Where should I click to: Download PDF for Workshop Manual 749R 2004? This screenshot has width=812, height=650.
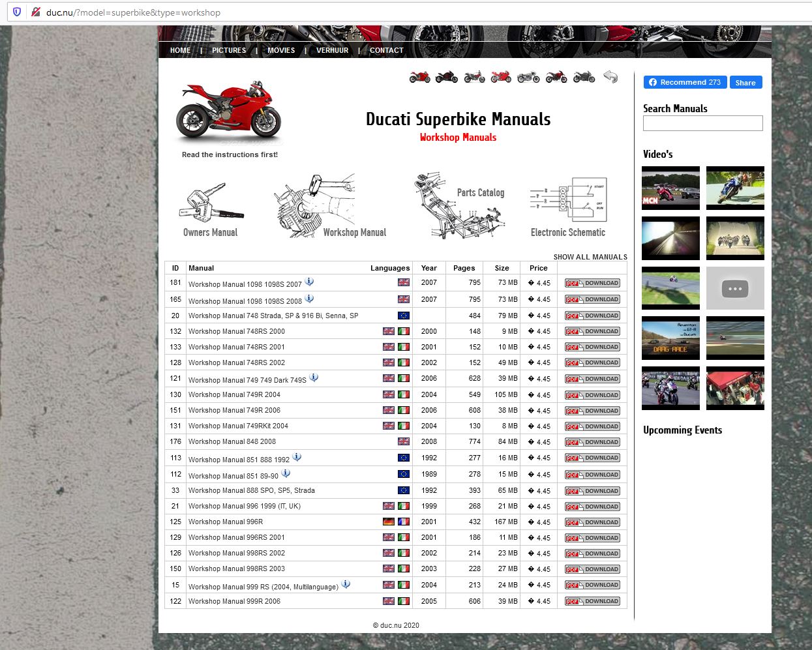click(x=592, y=395)
